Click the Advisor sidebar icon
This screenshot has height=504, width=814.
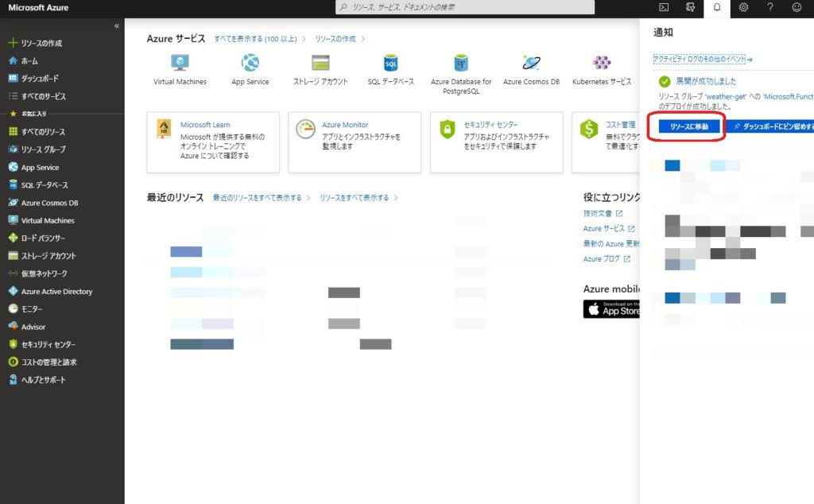click(13, 327)
